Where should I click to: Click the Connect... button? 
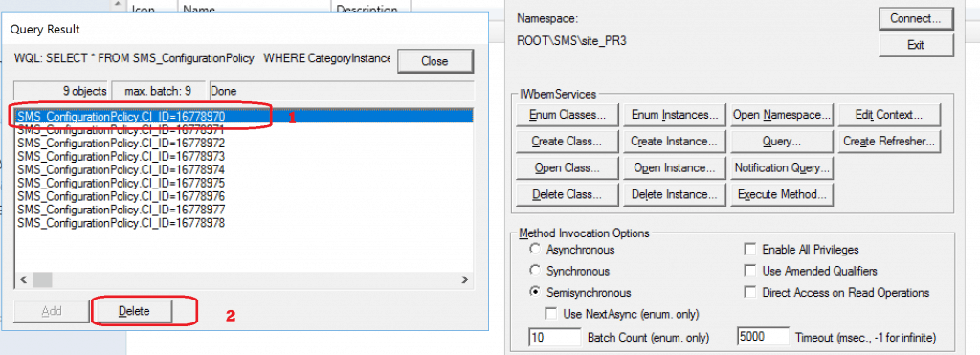pyautogui.click(x=916, y=19)
